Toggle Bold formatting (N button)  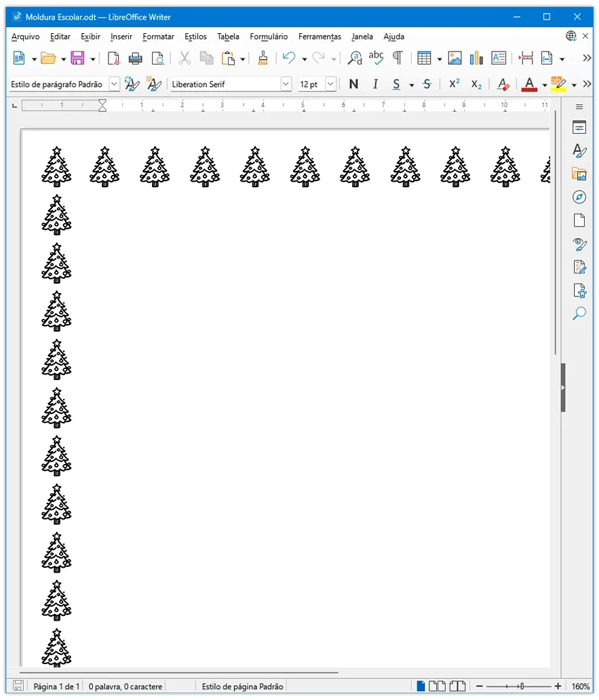(x=353, y=84)
